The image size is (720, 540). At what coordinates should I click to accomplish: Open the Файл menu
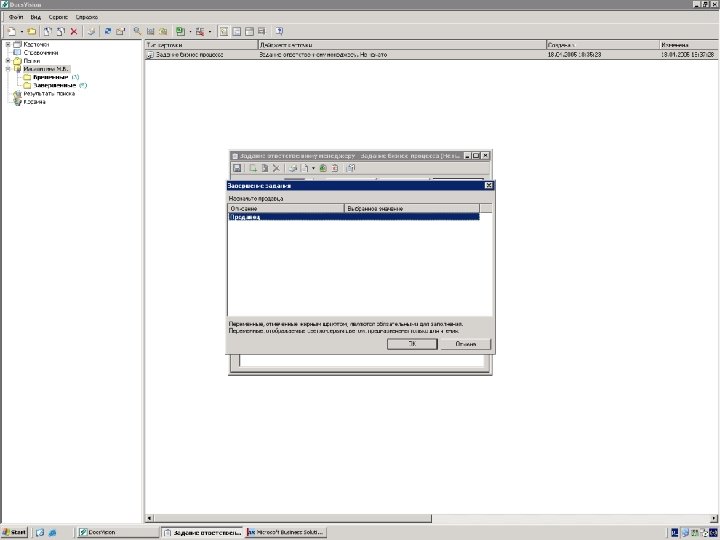tap(16, 17)
